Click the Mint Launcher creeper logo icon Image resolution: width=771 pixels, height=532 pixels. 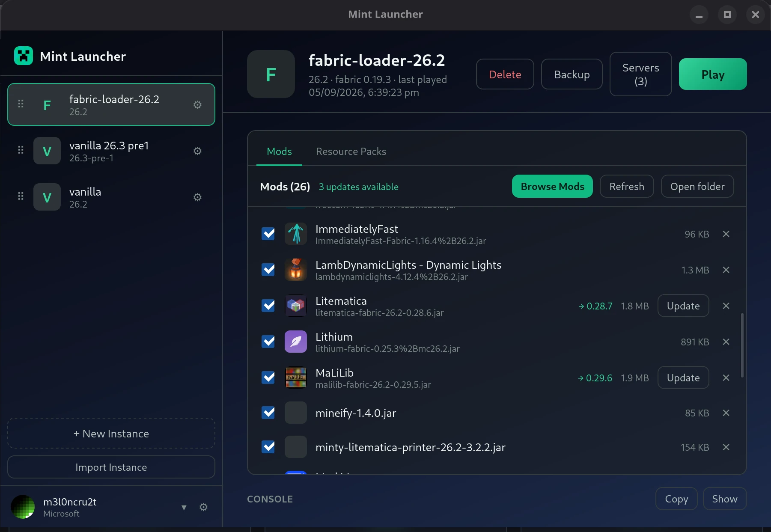[x=24, y=56]
